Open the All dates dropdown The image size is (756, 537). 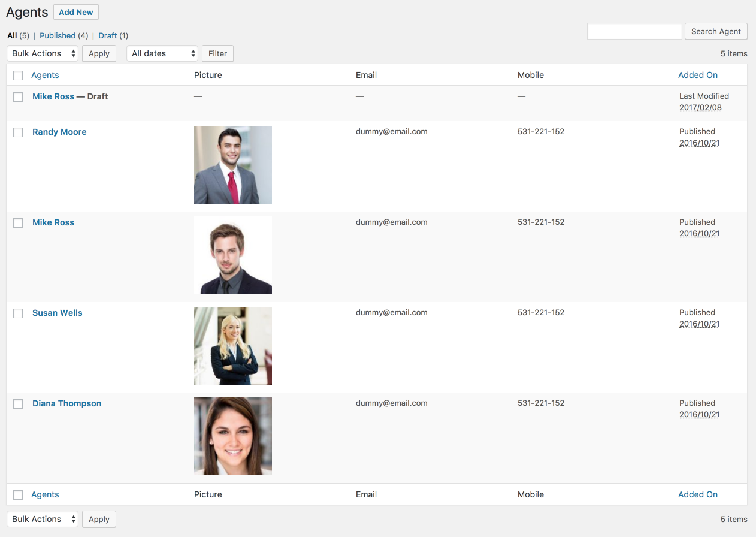162,53
